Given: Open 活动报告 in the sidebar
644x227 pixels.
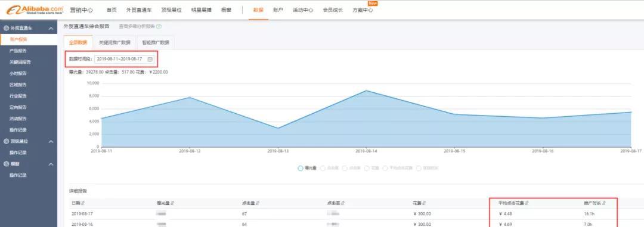Looking at the screenshot, I should pyautogui.click(x=18, y=119).
